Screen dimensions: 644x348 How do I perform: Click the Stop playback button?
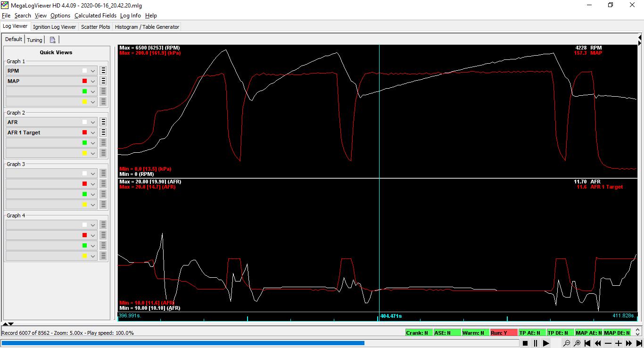(x=525, y=343)
